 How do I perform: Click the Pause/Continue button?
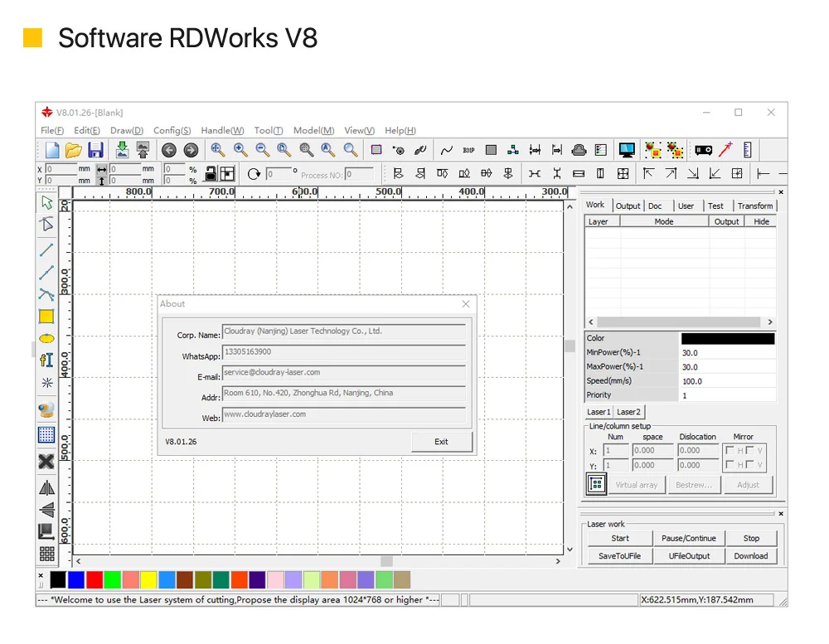point(689,538)
